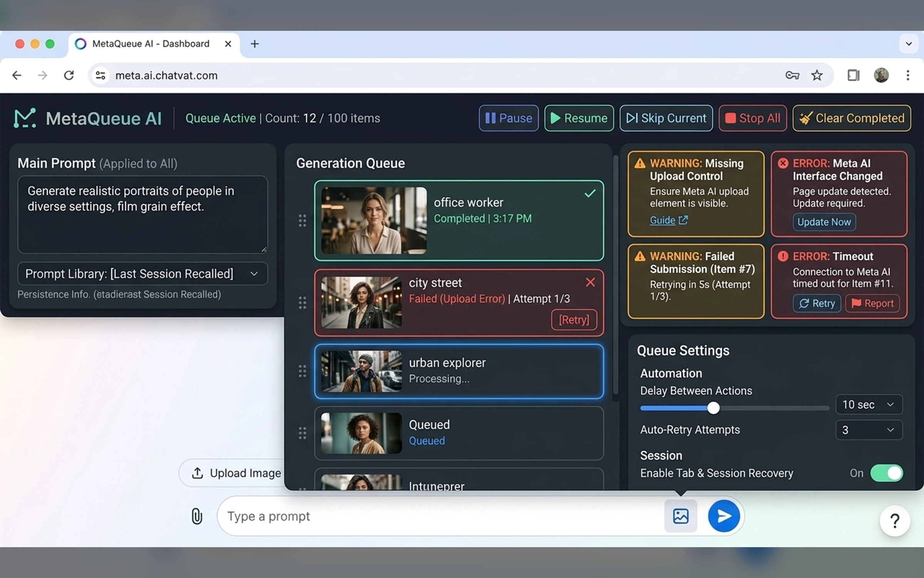Click the X icon on city street item

590,282
